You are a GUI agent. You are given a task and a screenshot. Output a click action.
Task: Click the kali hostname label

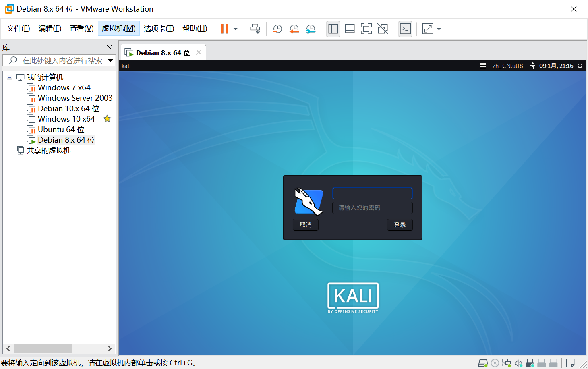point(126,66)
